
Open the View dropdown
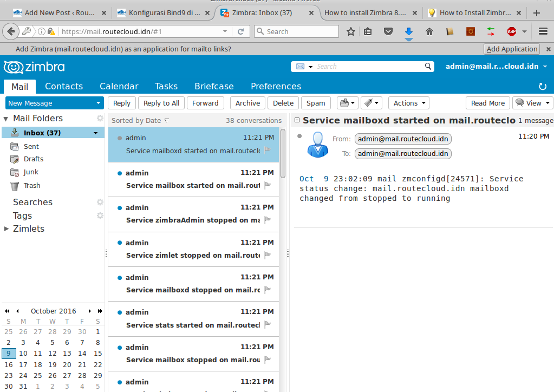click(x=533, y=103)
